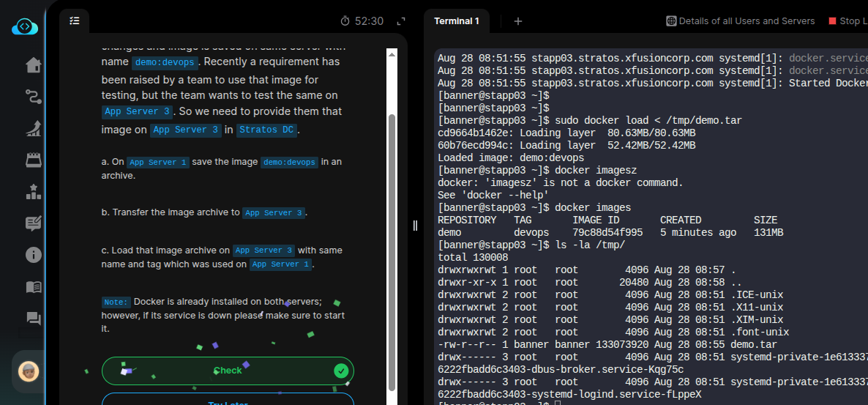
Task: Click the red stop square icon
Action: point(832,21)
